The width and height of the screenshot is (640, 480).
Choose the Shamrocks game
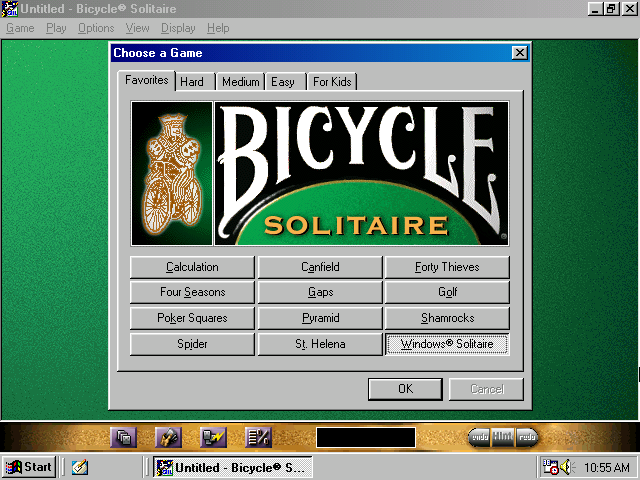[447, 318]
